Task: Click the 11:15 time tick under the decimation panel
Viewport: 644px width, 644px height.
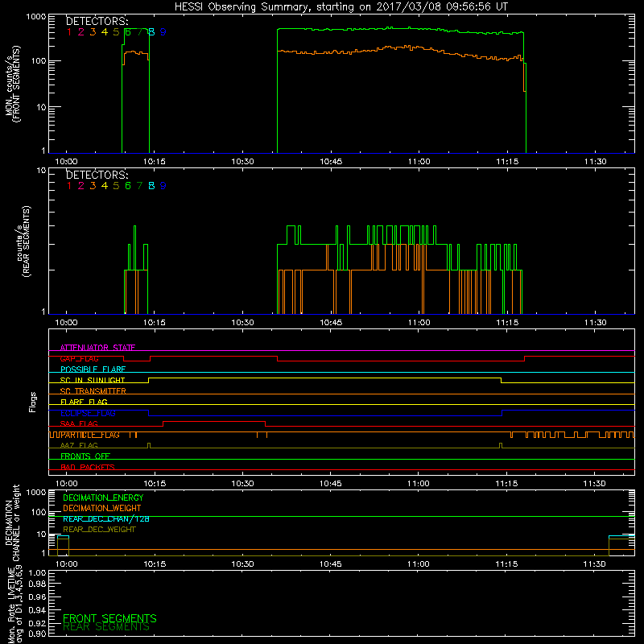Action: 506,564
